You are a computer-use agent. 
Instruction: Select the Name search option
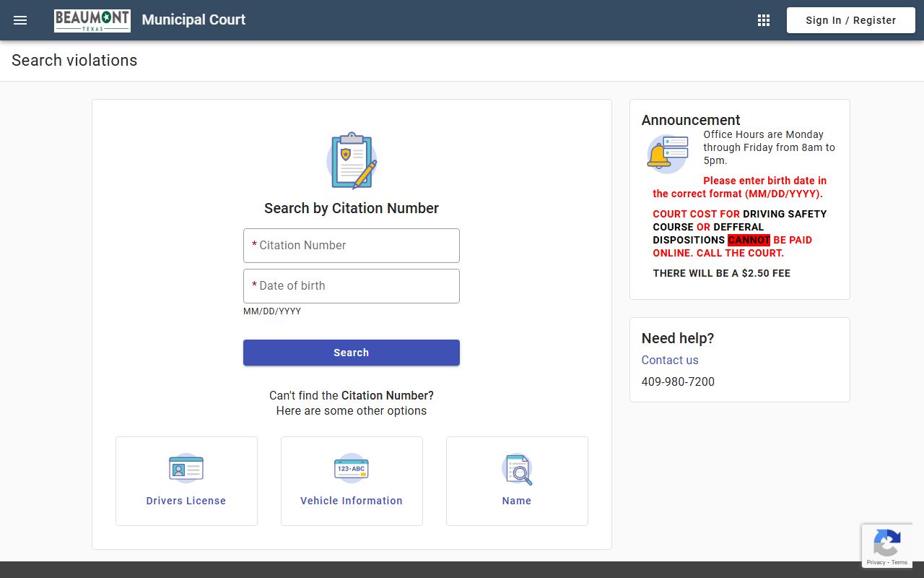517,481
